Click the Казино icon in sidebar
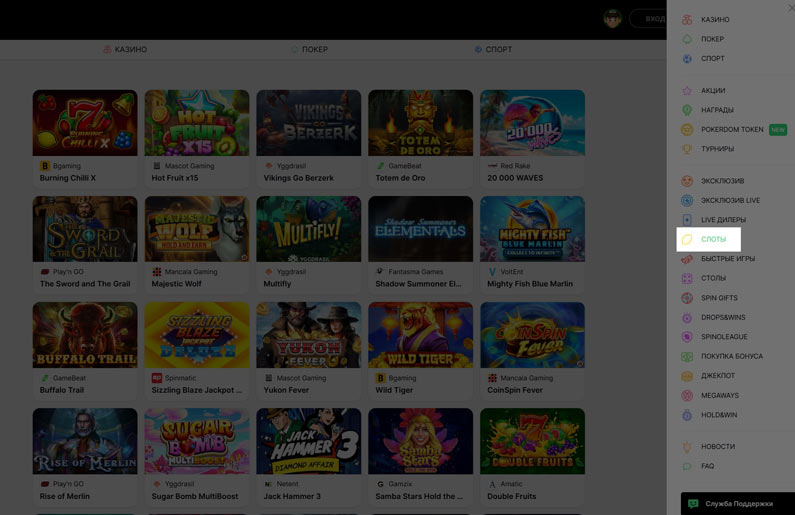 pyautogui.click(x=687, y=20)
